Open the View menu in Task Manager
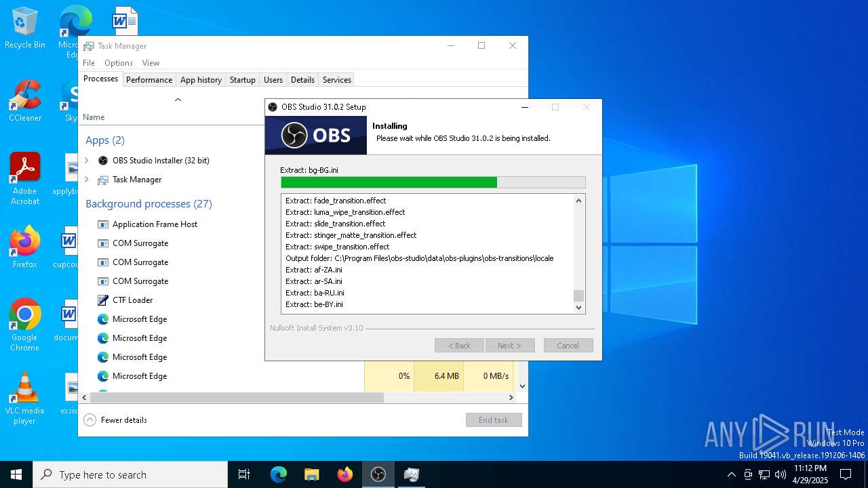This screenshot has width=868, height=488. (151, 63)
